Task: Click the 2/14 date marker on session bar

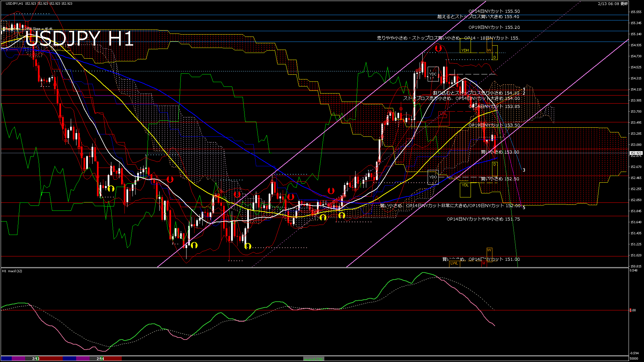Action: click(x=100, y=359)
